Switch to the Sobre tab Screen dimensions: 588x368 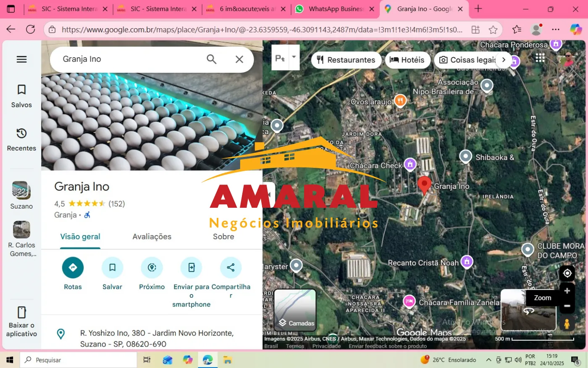pos(223,236)
